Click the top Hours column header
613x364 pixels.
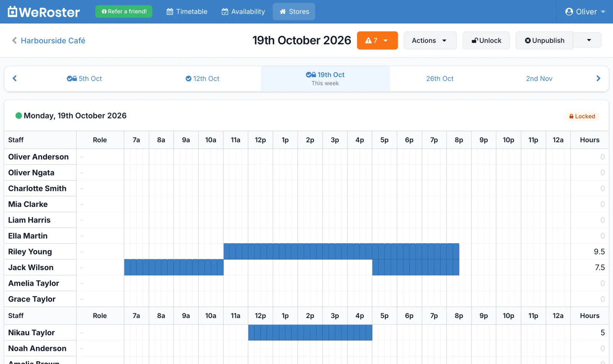(590, 140)
